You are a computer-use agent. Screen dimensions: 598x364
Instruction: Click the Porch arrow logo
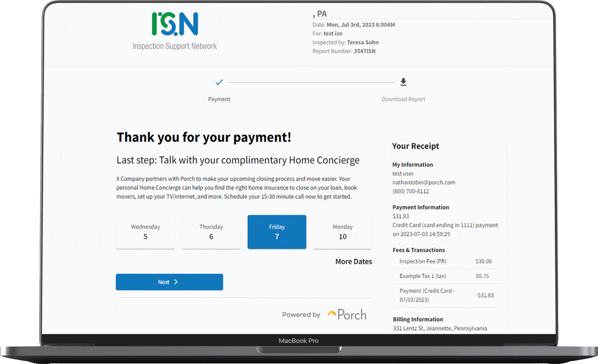[331, 313]
